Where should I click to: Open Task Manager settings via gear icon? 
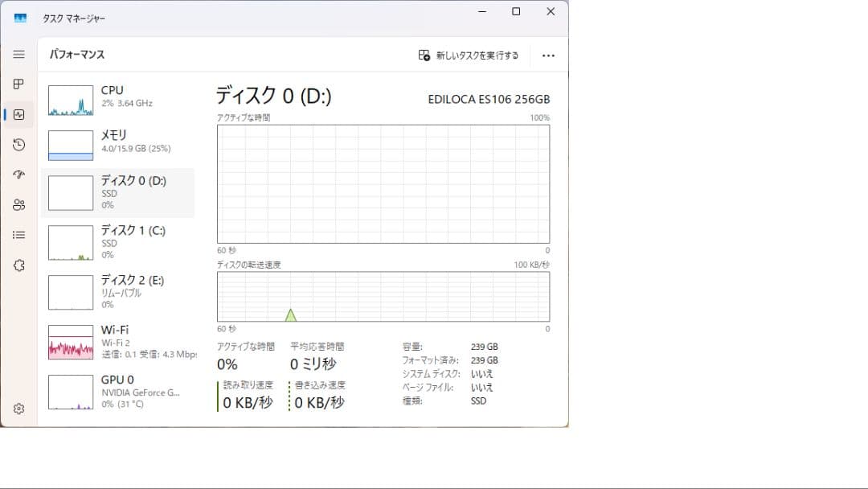click(x=18, y=409)
